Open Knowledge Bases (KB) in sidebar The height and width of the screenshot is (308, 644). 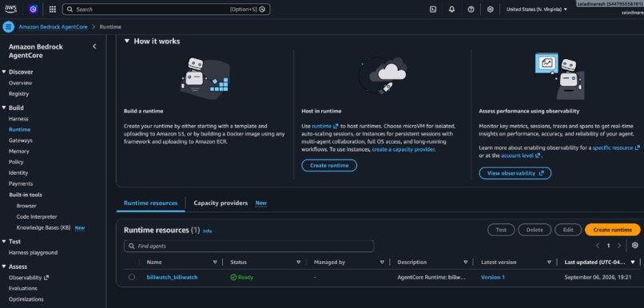[43, 227]
